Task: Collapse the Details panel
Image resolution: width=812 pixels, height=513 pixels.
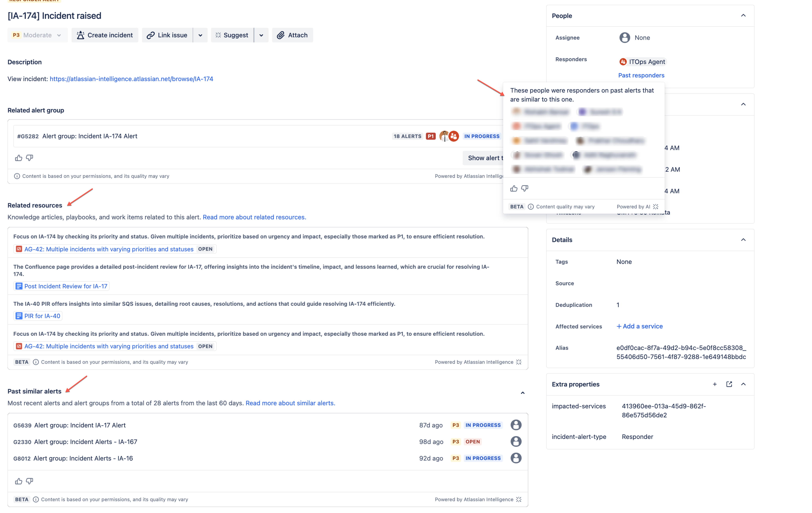Action: point(743,240)
